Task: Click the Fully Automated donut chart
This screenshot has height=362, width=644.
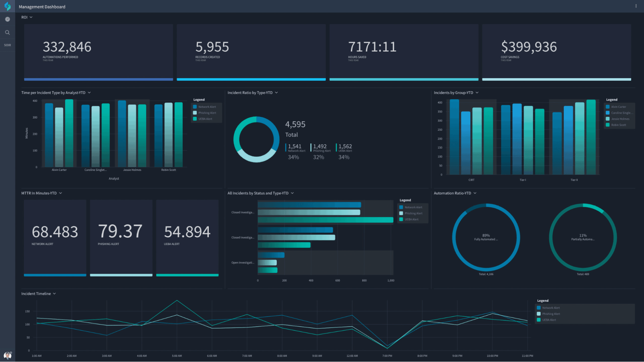Action: tap(486, 237)
